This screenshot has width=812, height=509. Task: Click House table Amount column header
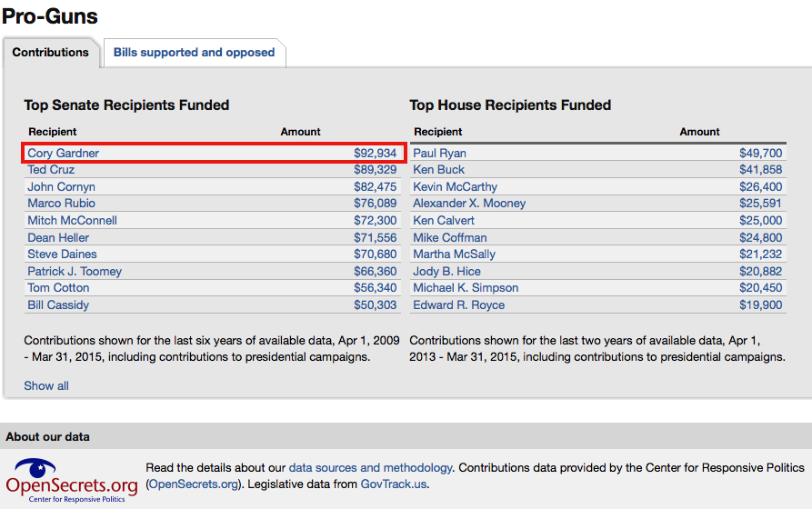[x=699, y=132]
